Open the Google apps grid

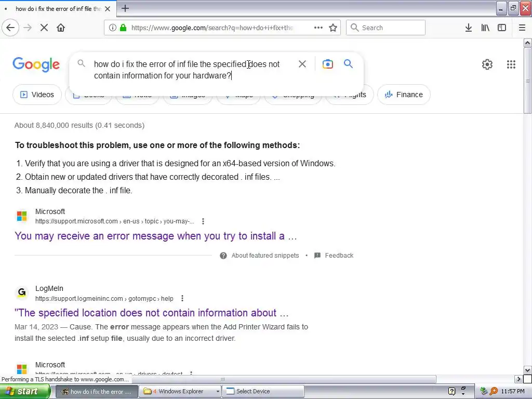point(511,64)
